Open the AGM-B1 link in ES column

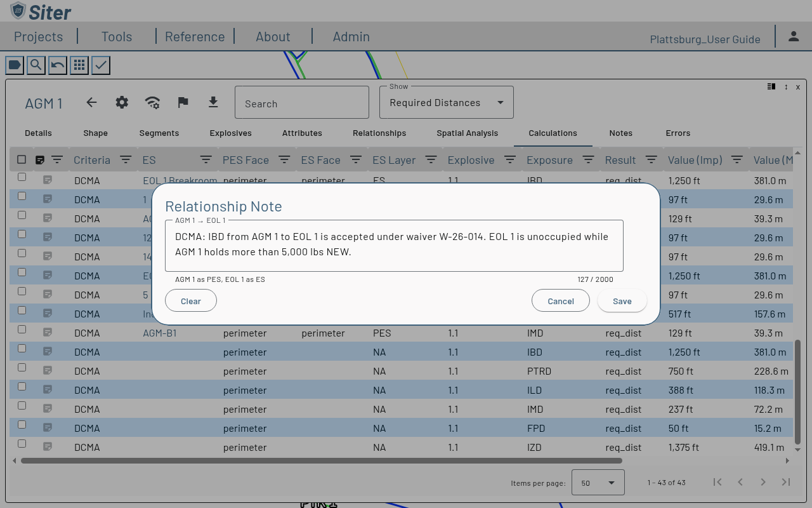click(x=160, y=333)
